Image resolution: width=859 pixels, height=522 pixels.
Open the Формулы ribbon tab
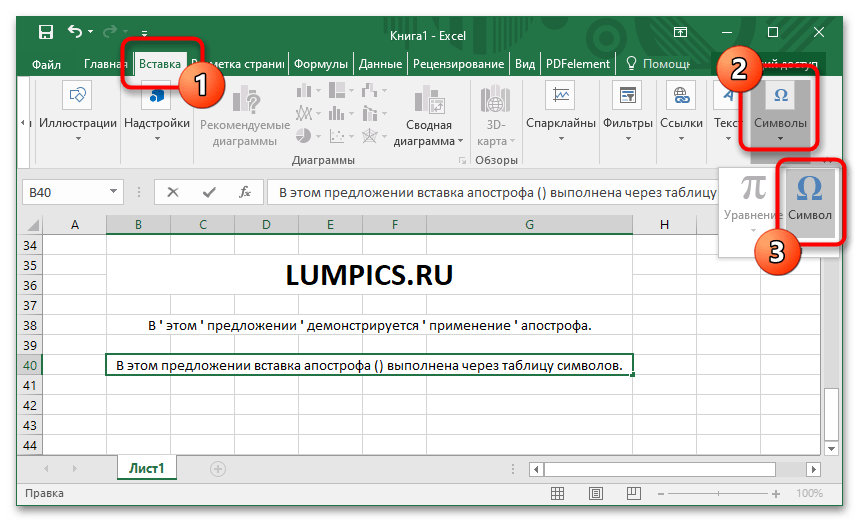(x=321, y=64)
